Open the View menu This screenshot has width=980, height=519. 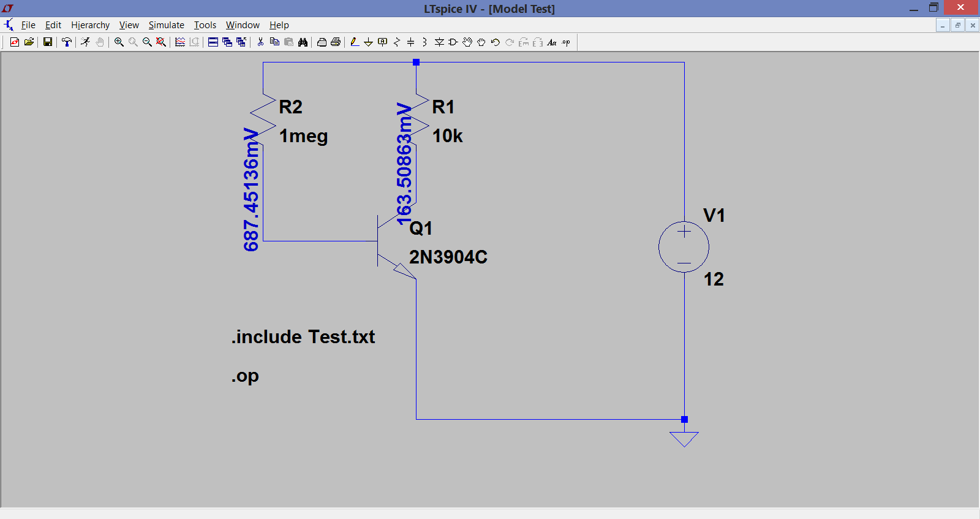[129, 25]
